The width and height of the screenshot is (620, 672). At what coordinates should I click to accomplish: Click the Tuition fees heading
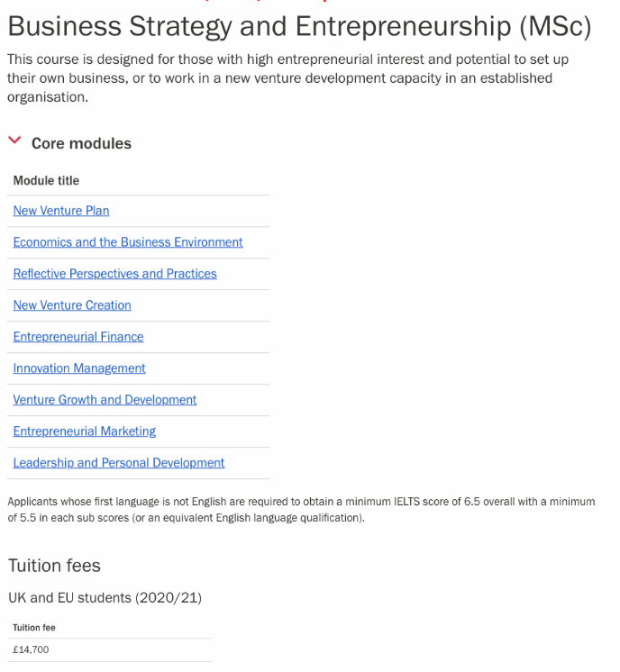[54, 566]
